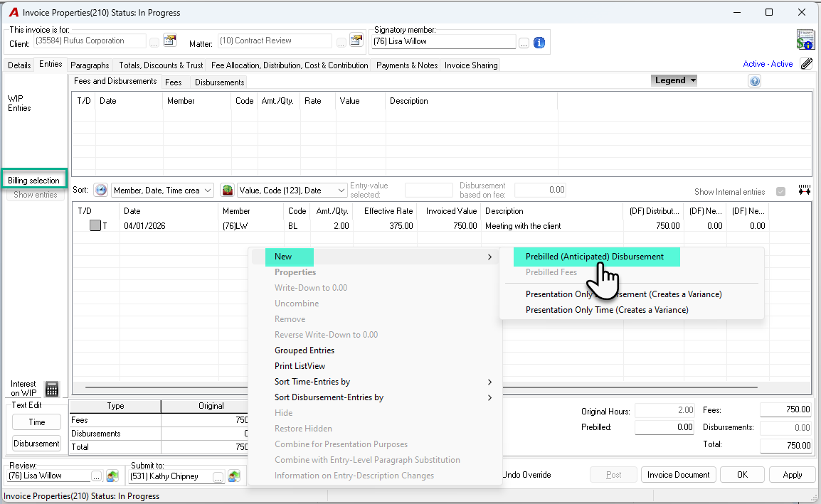Open the Payments & Notes tab
821x504 pixels.
pyautogui.click(x=407, y=65)
